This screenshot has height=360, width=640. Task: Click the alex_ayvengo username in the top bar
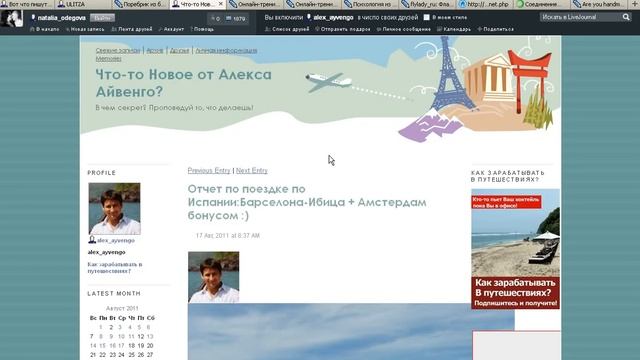coord(333,18)
